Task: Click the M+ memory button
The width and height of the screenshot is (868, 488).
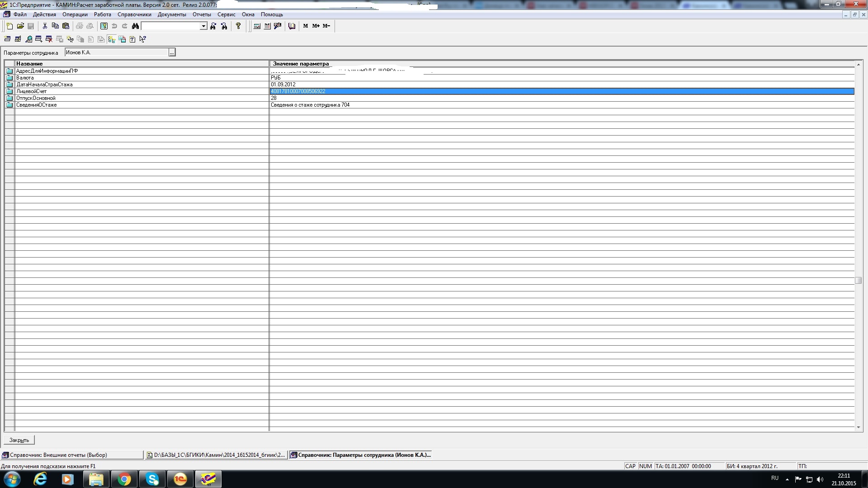Action: [x=316, y=26]
